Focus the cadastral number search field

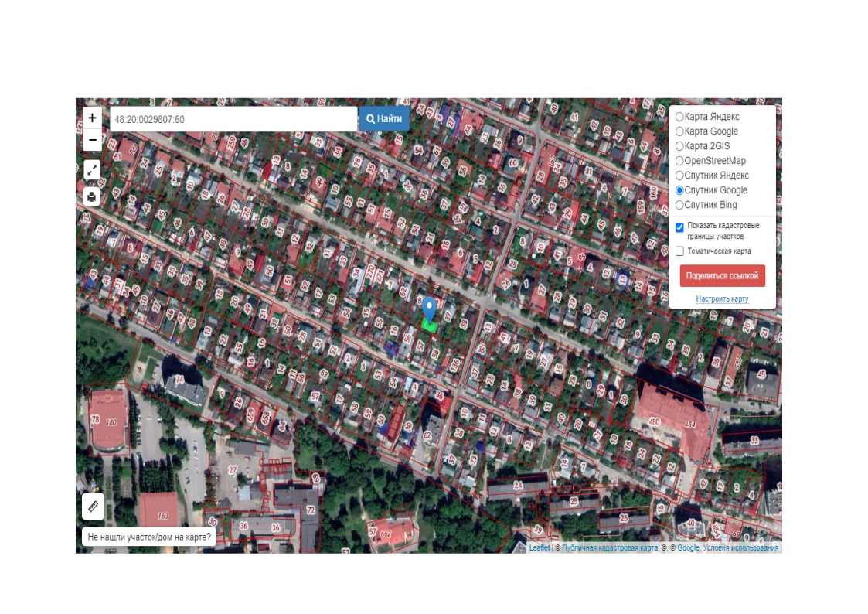coord(233,119)
